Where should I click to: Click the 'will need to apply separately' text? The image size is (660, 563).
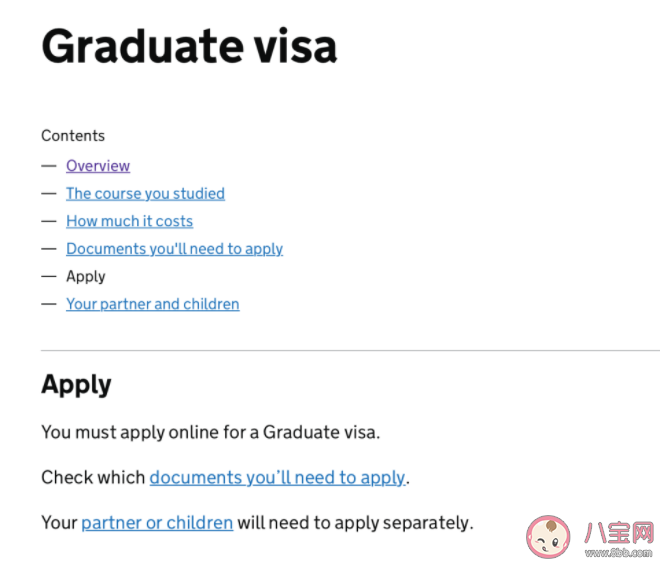click(x=355, y=523)
